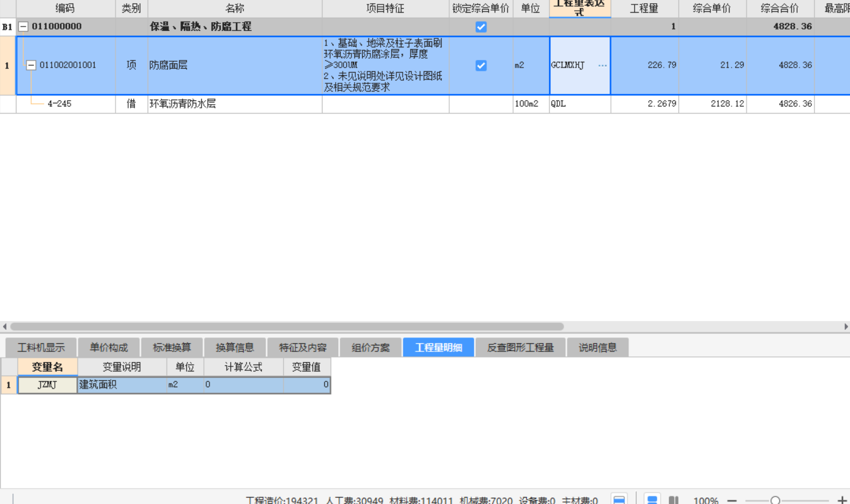This screenshot has width=850, height=504.
Task: Select the 特征及内容 tab
Action: [303, 348]
